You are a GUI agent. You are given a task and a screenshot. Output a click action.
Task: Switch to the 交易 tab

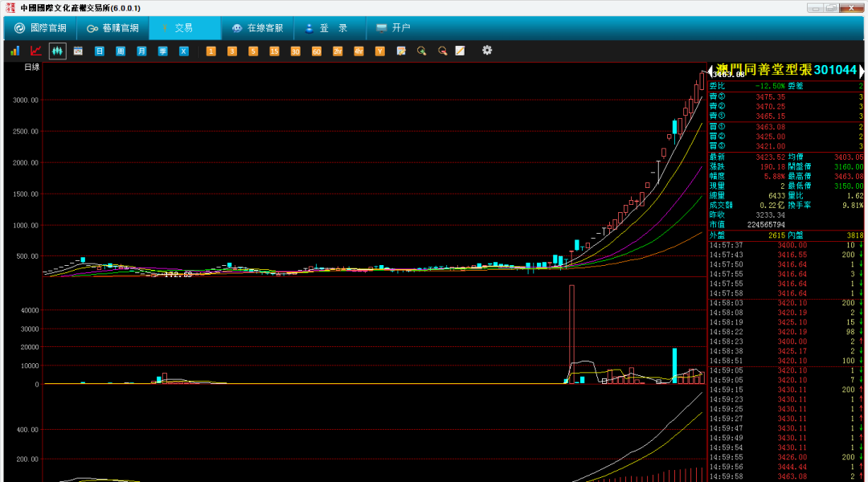[185, 27]
